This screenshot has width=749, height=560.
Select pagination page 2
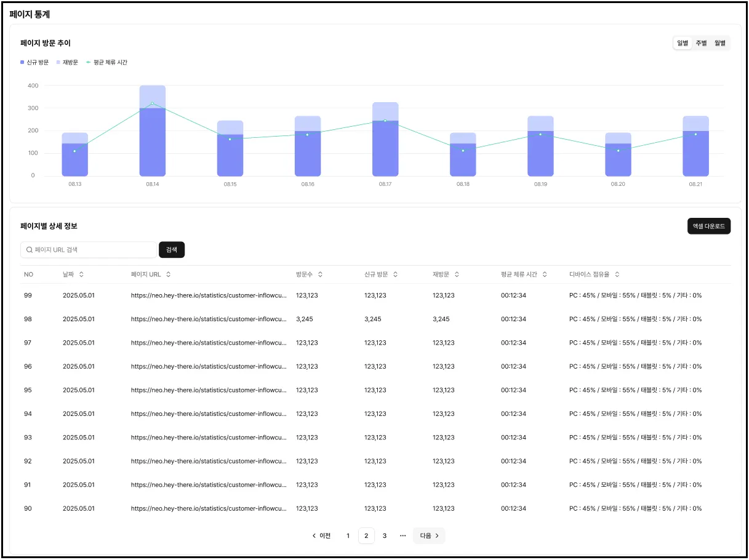click(366, 536)
